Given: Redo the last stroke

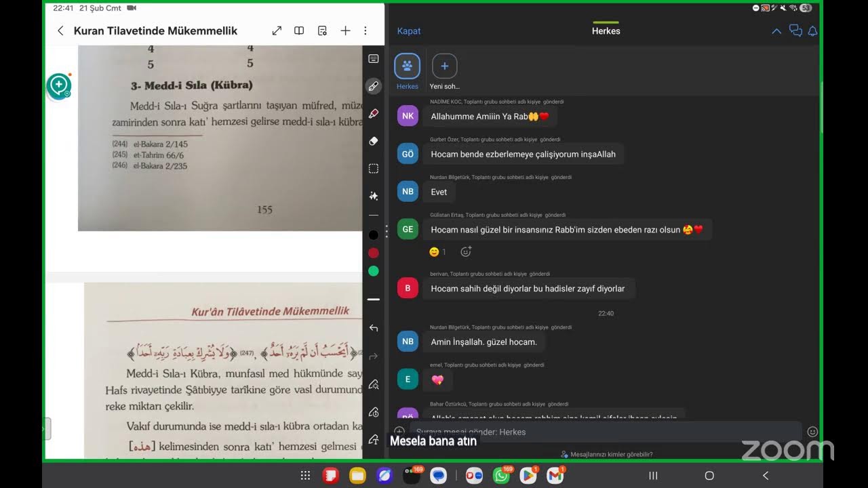Looking at the screenshot, I should click(374, 356).
